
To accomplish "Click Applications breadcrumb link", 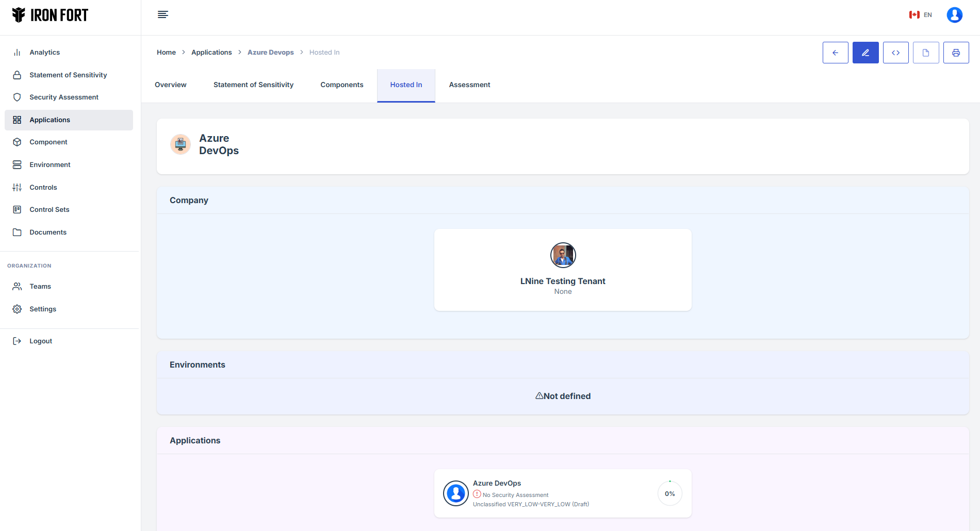I will (x=211, y=53).
